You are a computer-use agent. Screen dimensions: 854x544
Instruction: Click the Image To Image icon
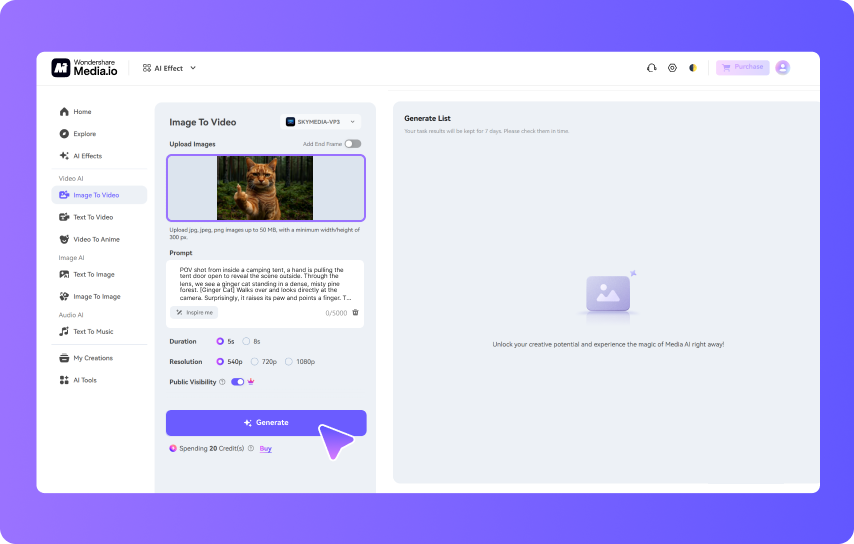(x=64, y=296)
